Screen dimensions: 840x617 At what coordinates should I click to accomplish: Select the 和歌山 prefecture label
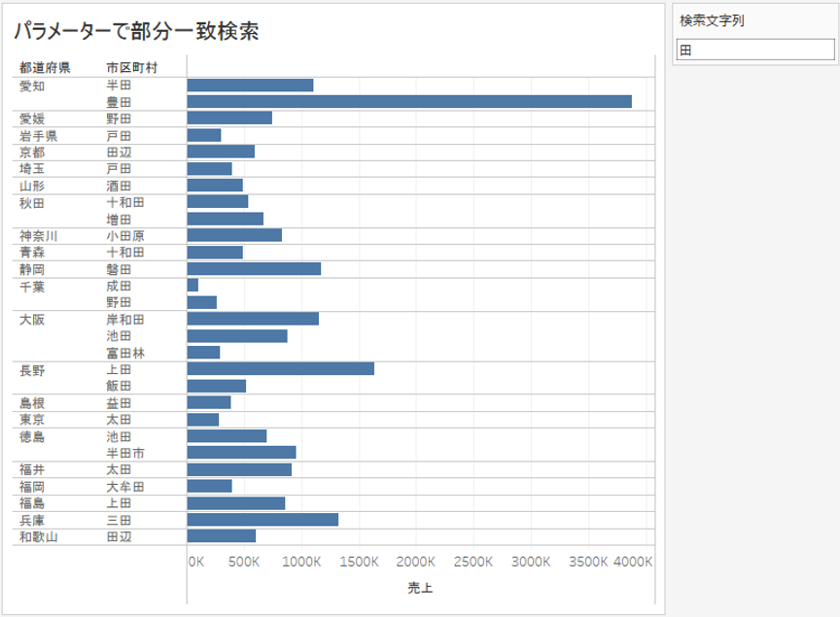tap(39, 537)
